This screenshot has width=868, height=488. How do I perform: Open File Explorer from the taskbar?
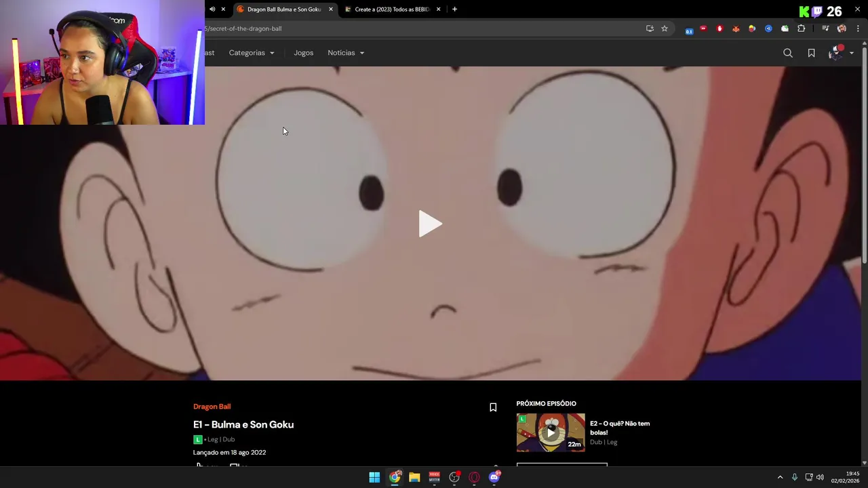coord(414,477)
